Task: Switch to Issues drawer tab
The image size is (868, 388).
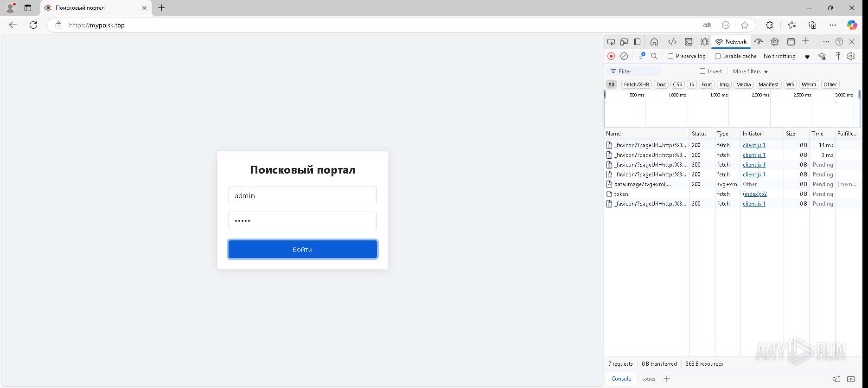Action: [x=648, y=379]
